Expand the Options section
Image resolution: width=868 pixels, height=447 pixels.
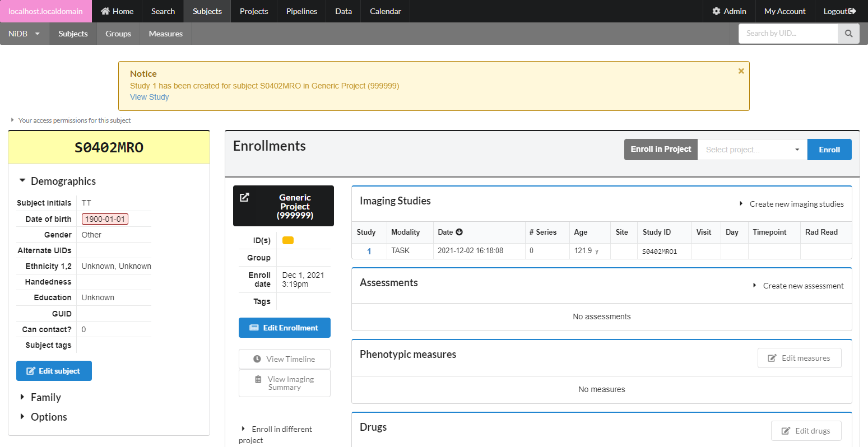tap(22, 417)
